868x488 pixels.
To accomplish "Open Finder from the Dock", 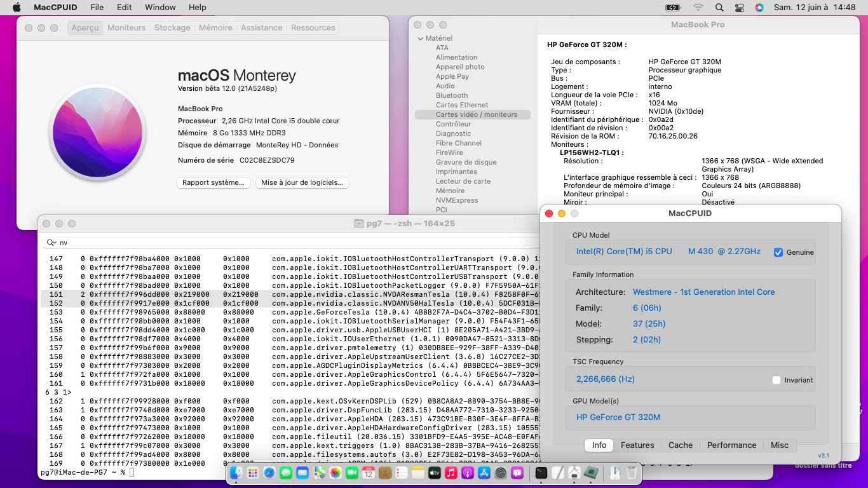I will point(236,473).
